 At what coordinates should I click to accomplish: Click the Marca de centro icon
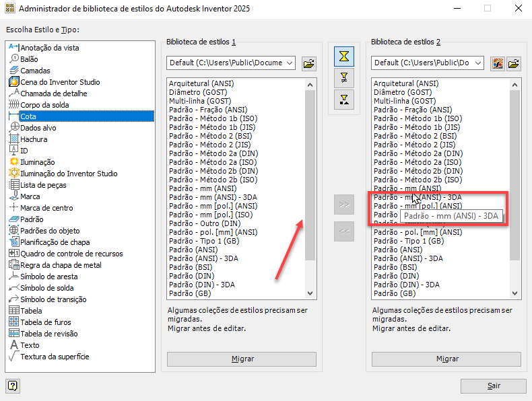pos(14,207)
